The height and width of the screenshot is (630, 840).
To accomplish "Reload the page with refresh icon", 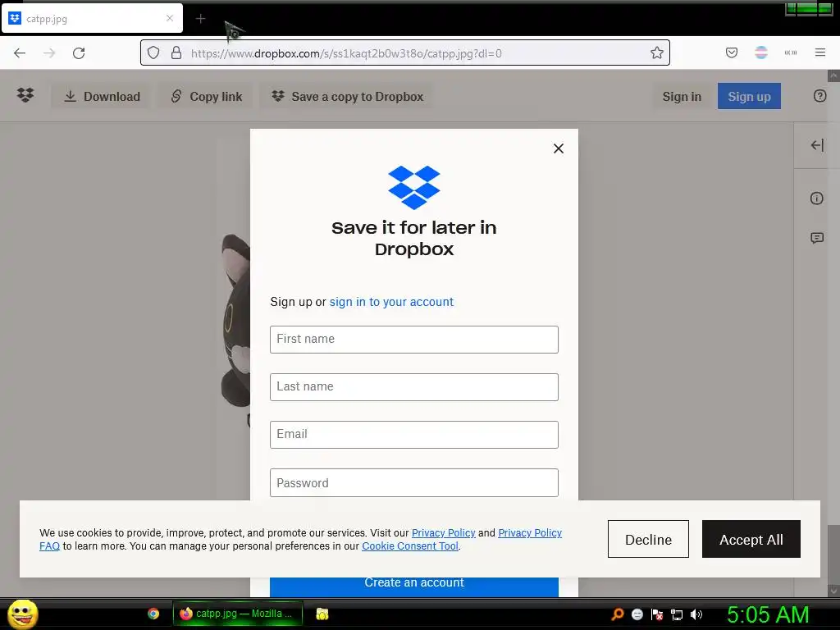I will [79, 53].
